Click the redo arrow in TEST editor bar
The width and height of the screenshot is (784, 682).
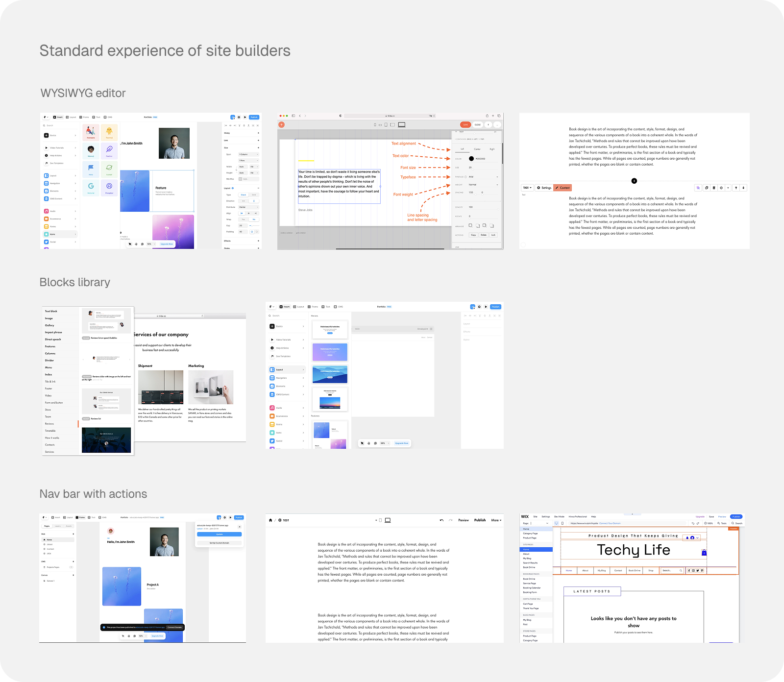pos(450,520)
